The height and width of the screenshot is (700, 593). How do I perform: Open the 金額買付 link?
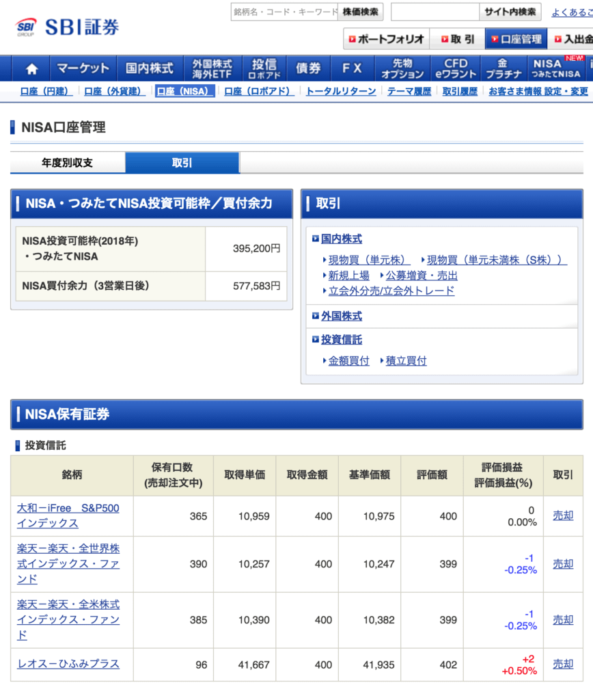click(349, 361)
